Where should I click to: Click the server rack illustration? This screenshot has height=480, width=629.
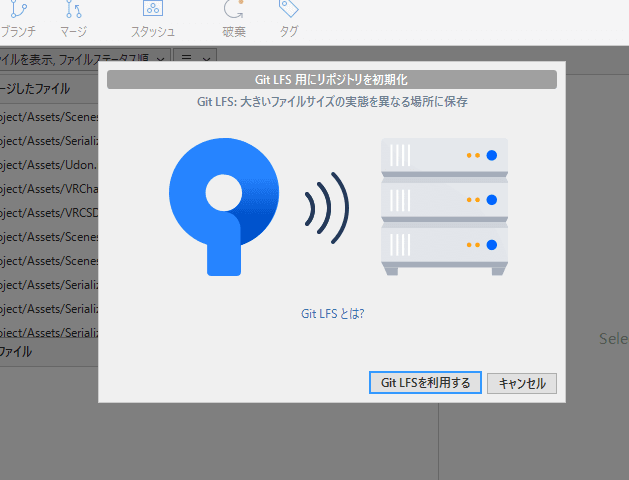coord(445,207)
